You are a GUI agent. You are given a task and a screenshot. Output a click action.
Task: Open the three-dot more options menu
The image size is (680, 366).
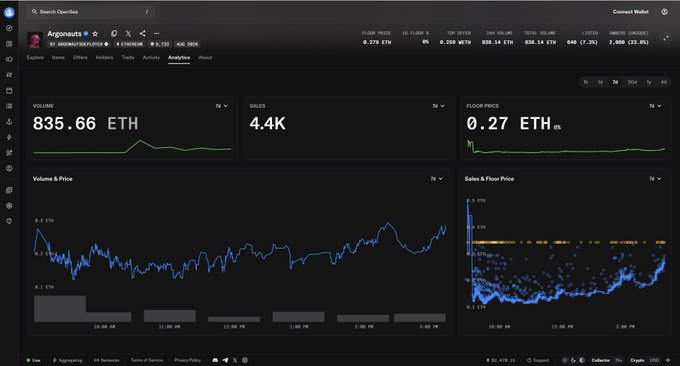157,33
